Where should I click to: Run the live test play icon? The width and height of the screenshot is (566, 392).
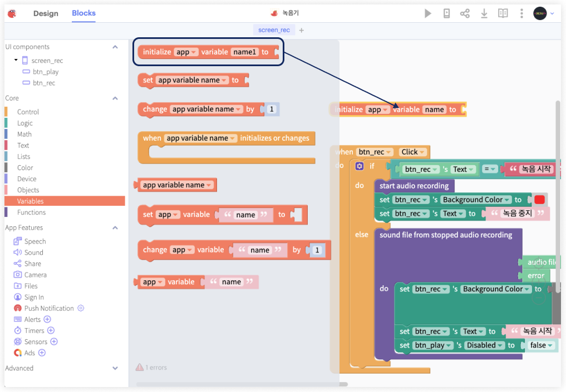pos(428,14)
